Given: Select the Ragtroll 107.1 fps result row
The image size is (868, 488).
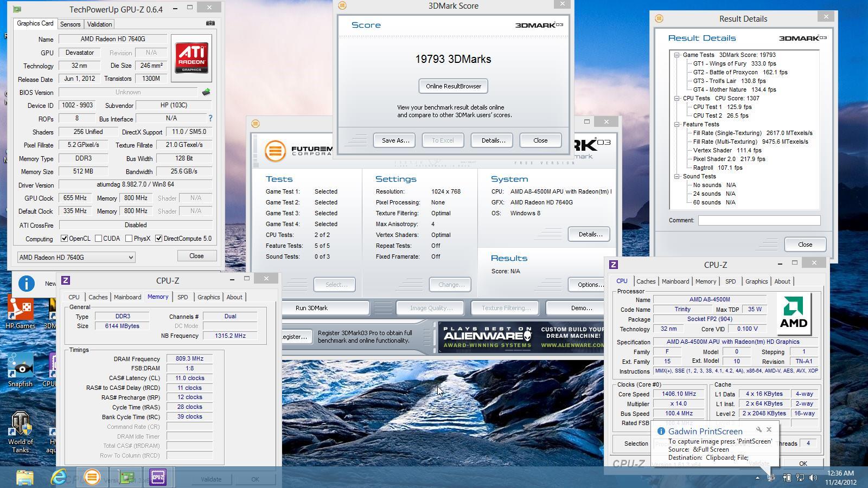Looking at the screenshot, I should 717,168.
